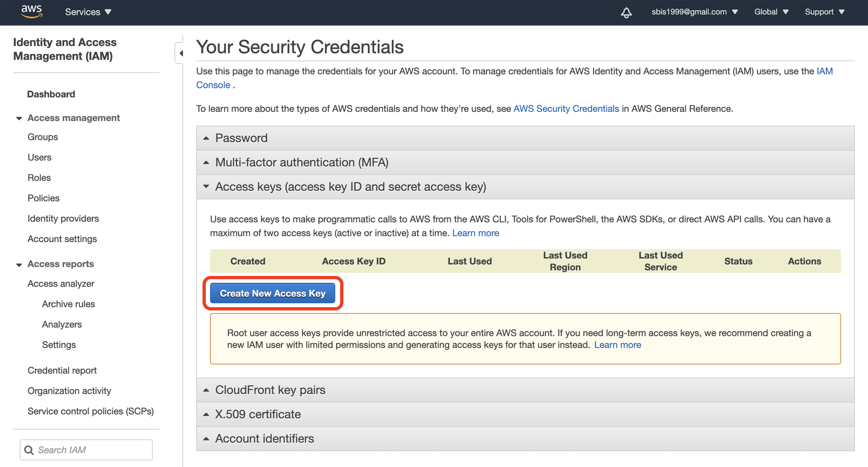Image resolution: width=868 pixels, height=467 pixels.
Task: Click the search magnifier in Search IAM box
Action: (29, 450)
